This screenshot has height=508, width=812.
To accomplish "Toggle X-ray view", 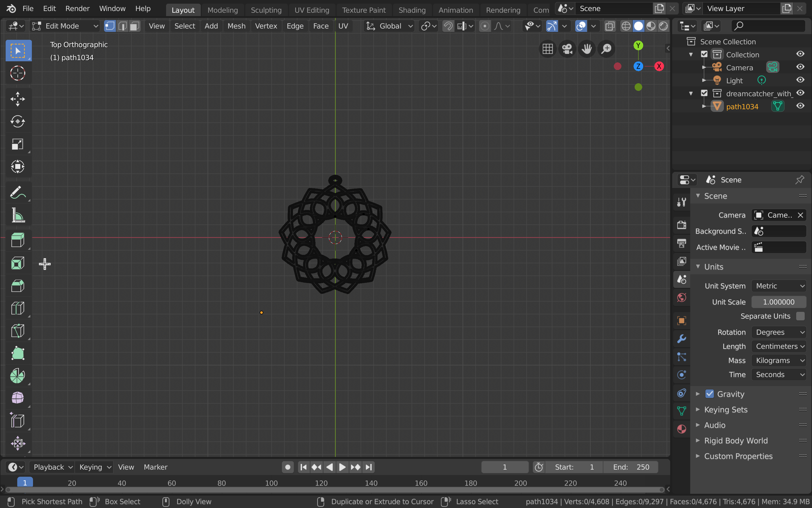I will click(610, 26).
